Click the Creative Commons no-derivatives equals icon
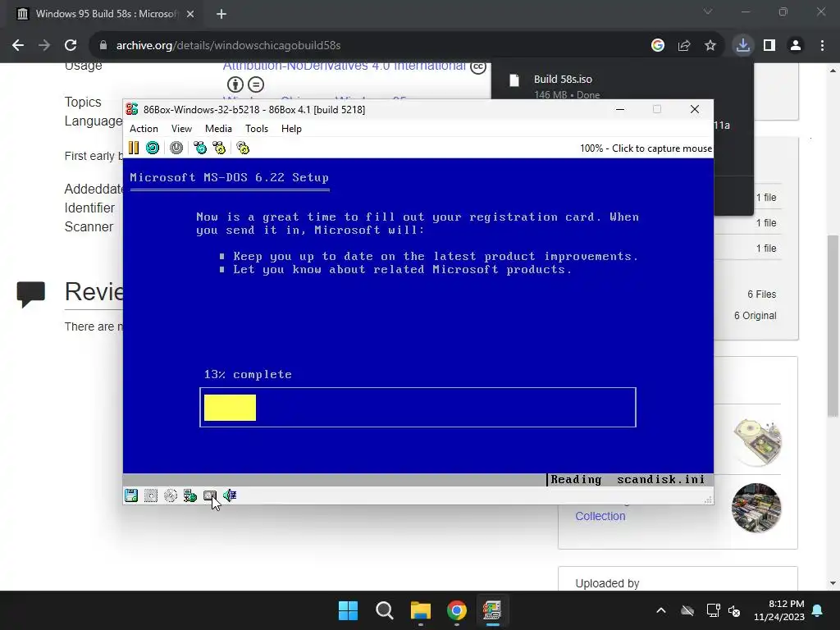The image size is (840, 630). click(x=256, y=84)
